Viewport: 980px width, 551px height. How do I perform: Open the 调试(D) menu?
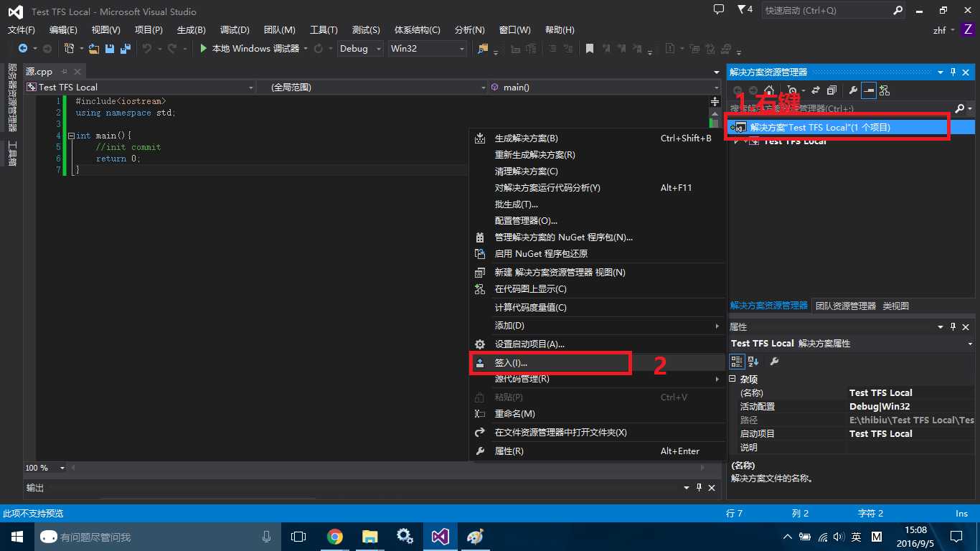tap(235, 29)
